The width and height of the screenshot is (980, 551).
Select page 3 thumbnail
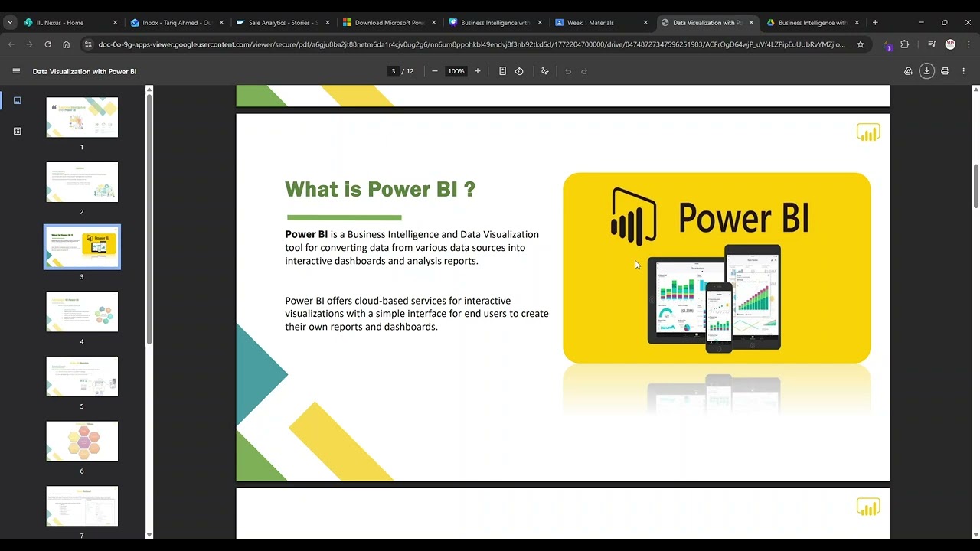tap(82, 246)
